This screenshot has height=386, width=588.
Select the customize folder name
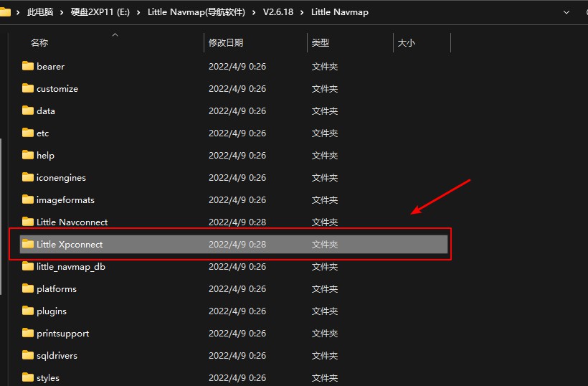[57, 88]
